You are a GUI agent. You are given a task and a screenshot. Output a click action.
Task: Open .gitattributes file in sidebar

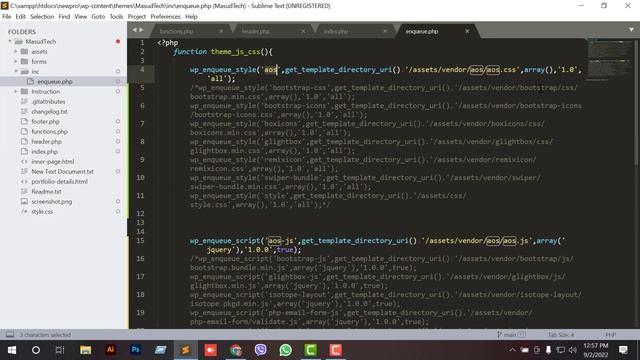click(x=48, y=102)
